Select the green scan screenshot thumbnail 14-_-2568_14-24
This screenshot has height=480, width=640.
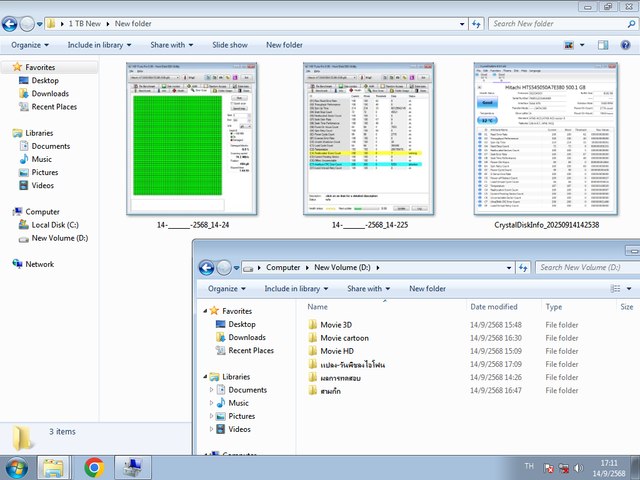click(192, 139)
